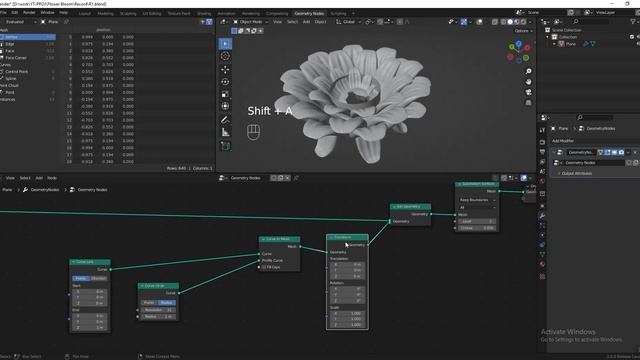Select the Scale tool in viewport toolbar
Viewport: 640px width, 360px height.
click(225, 94)
